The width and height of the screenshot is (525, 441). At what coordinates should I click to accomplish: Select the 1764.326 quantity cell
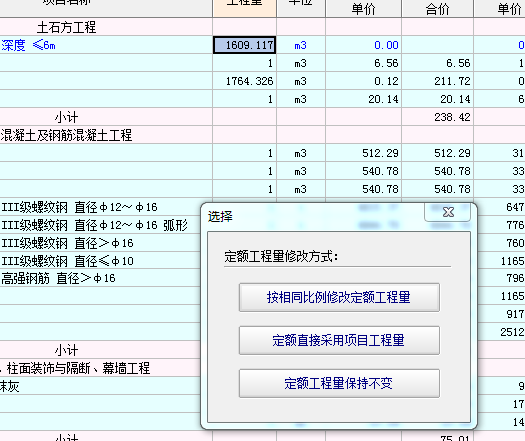[x=244, y=81]
